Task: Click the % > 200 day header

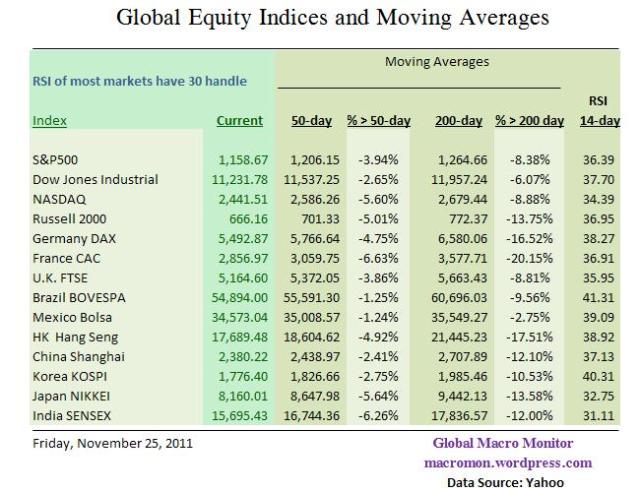Action: click(x=529, y=121)
